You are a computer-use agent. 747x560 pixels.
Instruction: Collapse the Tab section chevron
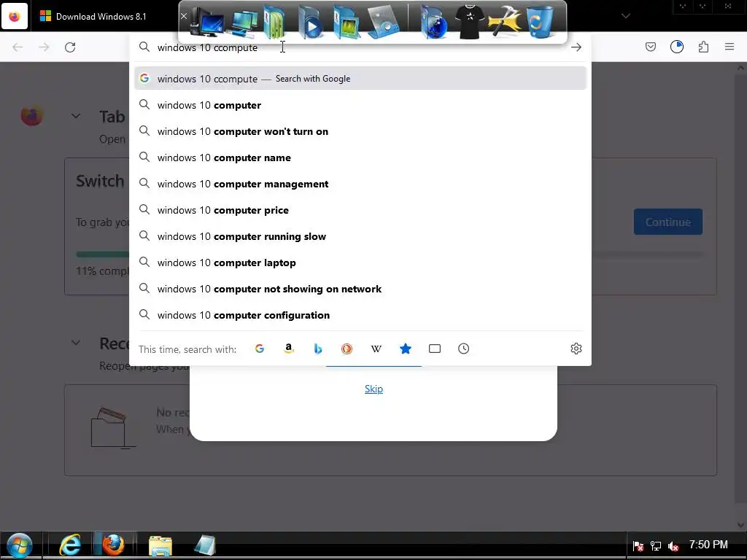76,116
